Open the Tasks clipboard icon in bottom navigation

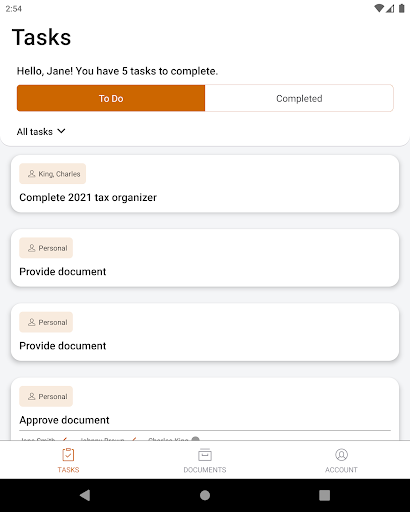click(68, 455)
